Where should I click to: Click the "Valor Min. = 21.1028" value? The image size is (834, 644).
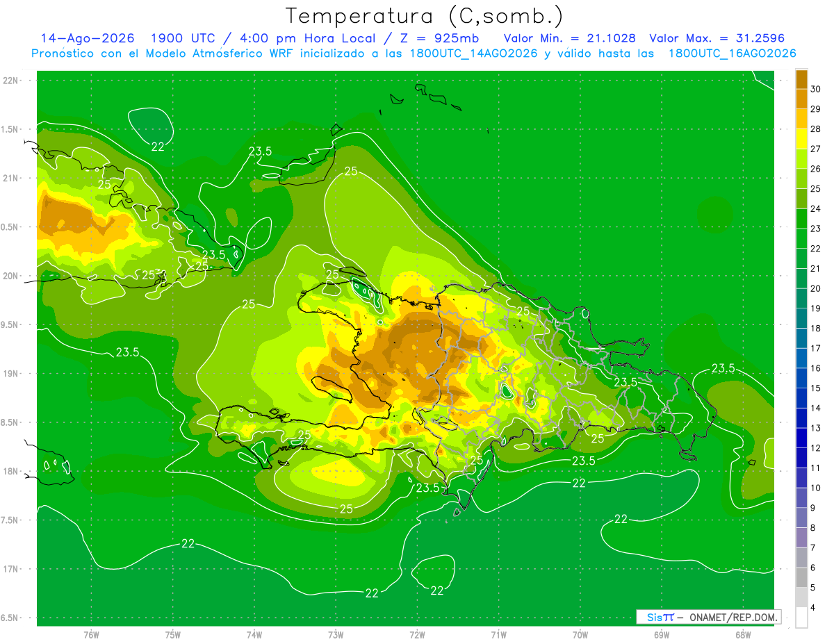569,38
